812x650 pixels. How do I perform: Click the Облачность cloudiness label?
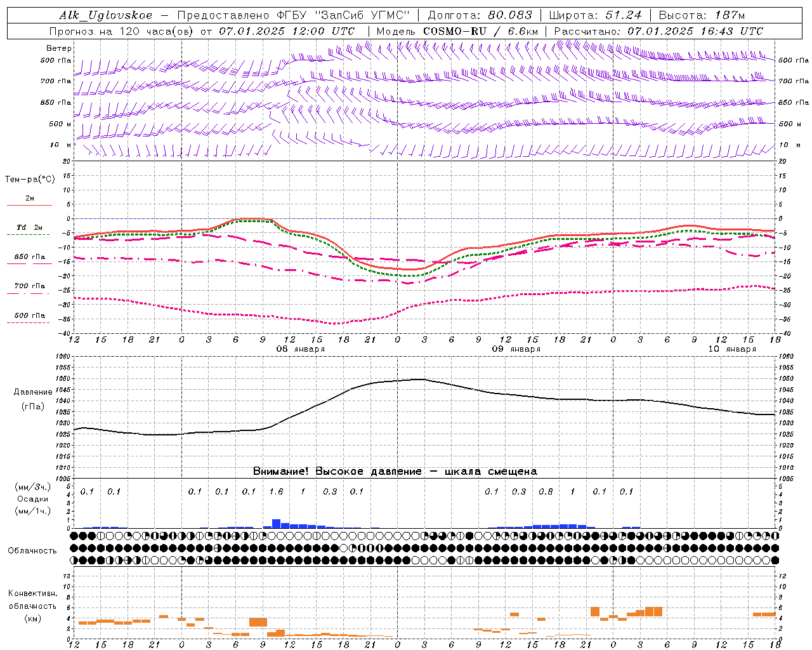[x=32, y=550]
